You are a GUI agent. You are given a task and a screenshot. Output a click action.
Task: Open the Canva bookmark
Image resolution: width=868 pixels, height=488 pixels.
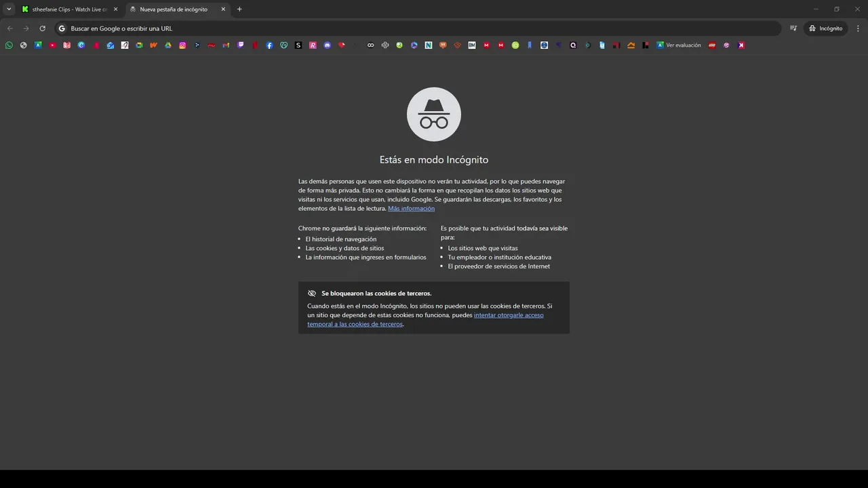pos(81,45)
